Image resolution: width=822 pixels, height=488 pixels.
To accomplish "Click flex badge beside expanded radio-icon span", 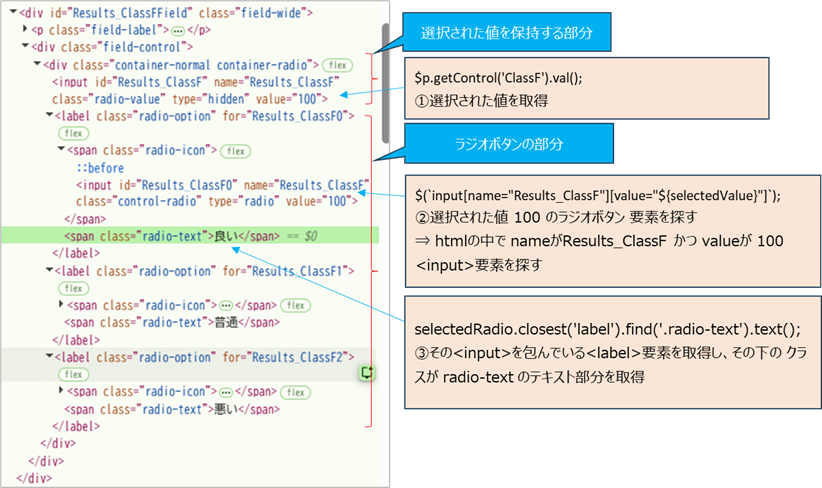I will (235, 150).
